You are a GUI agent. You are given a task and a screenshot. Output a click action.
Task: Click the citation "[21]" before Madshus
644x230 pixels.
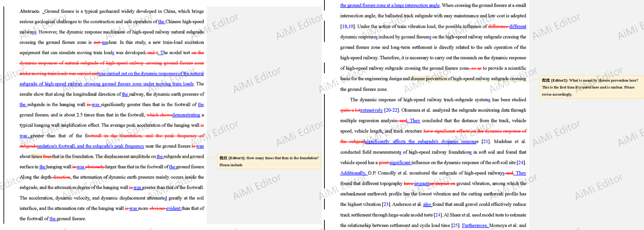(x=486, y=142)
